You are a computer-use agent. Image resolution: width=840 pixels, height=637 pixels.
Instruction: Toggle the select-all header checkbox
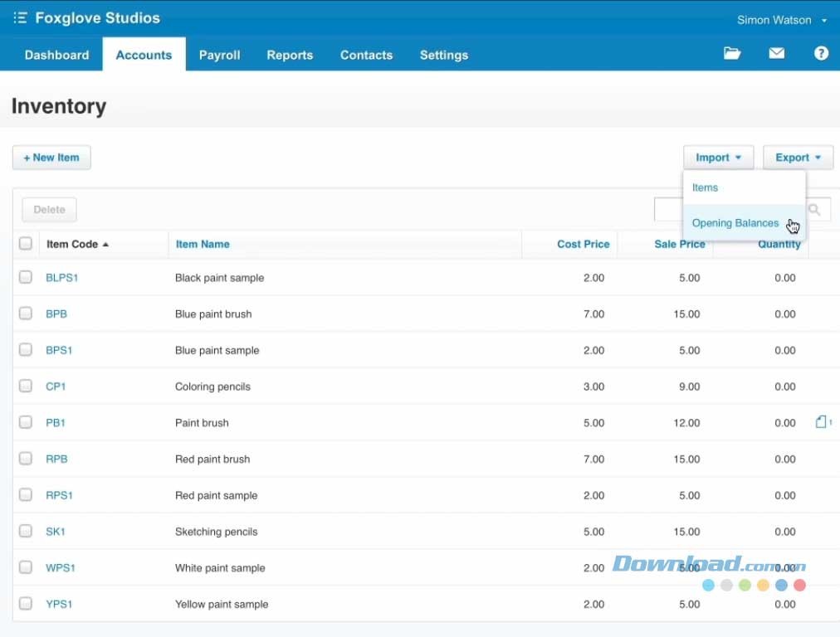tap(26, 243)
